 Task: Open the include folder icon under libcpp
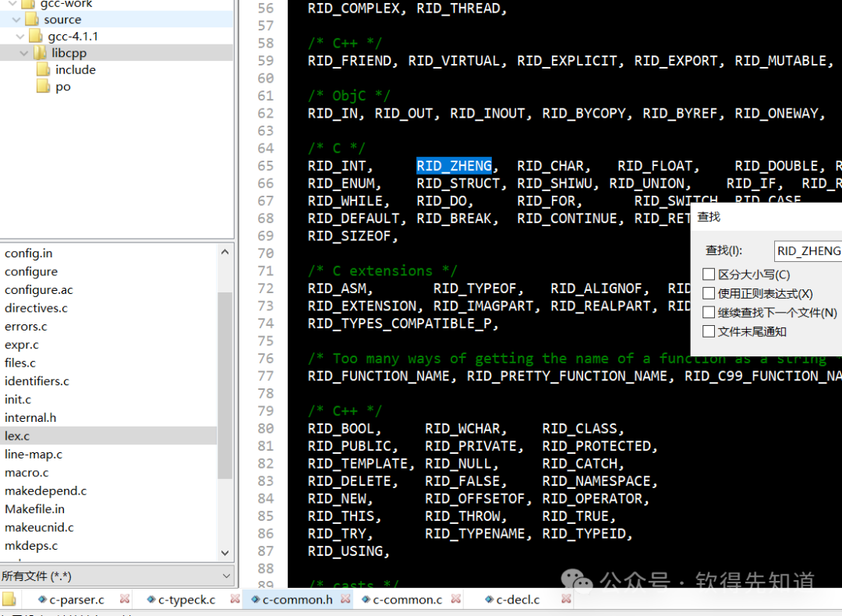coord(44,69)
